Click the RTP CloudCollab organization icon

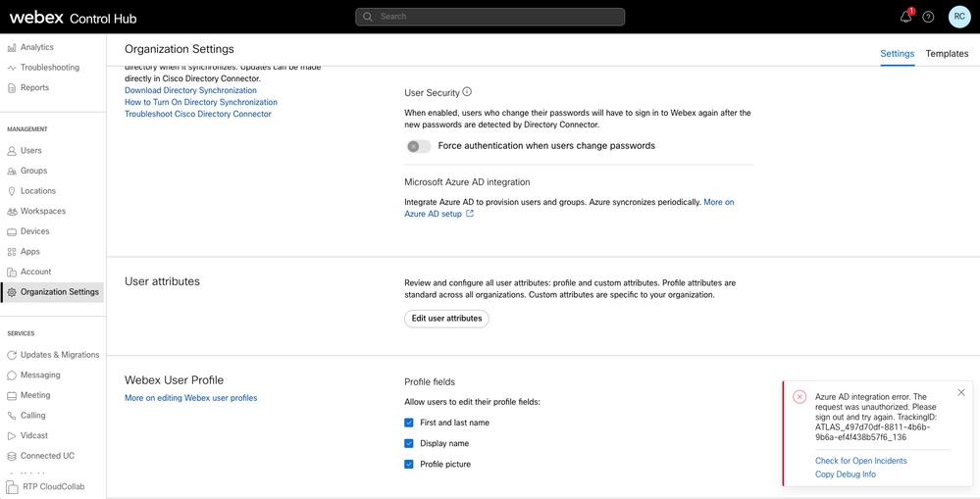(x=12, y=486)
